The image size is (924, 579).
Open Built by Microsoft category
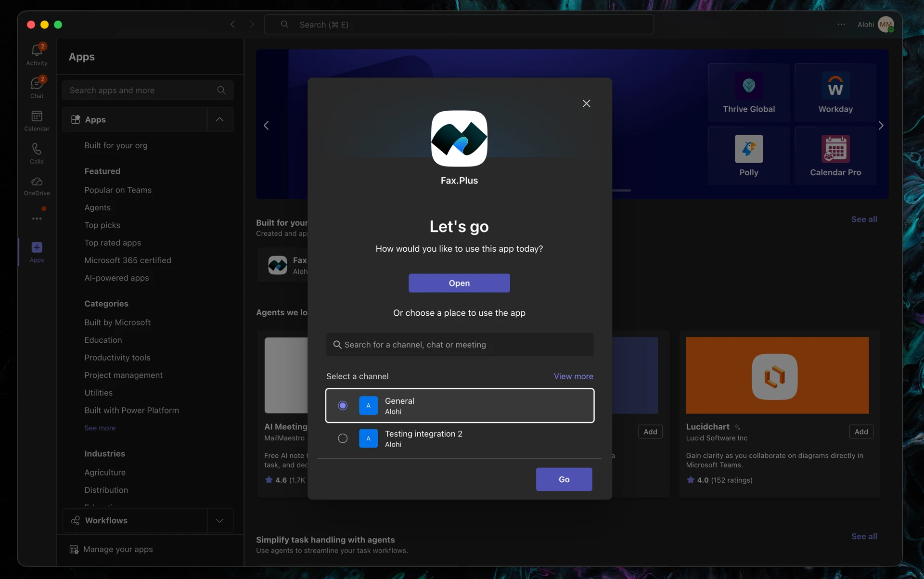tap(117, 322)
